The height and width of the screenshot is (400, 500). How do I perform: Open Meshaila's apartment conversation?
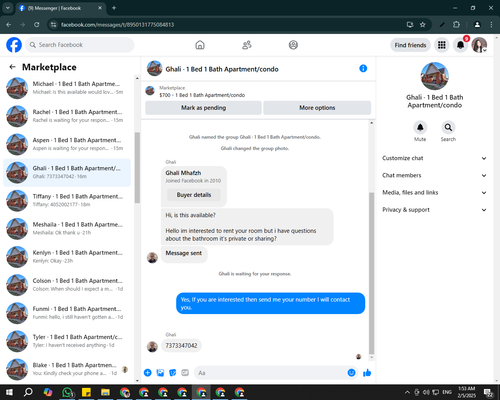67,229
